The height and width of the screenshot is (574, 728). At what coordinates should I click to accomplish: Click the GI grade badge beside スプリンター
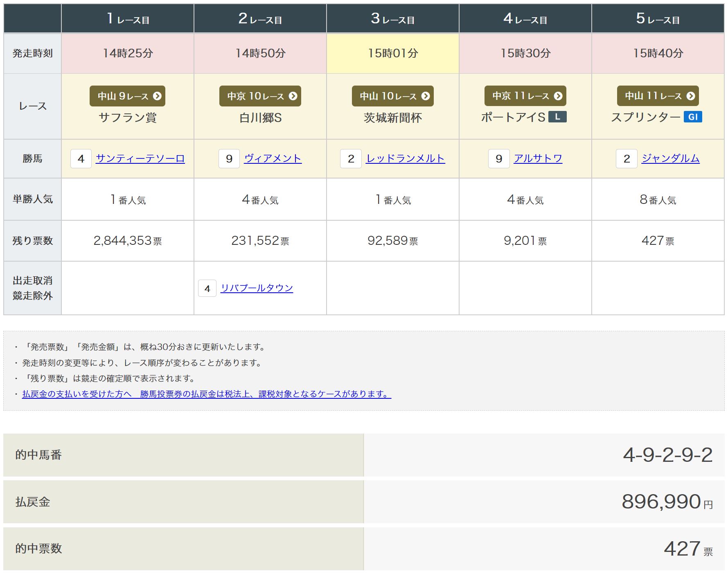click(693, 117)
